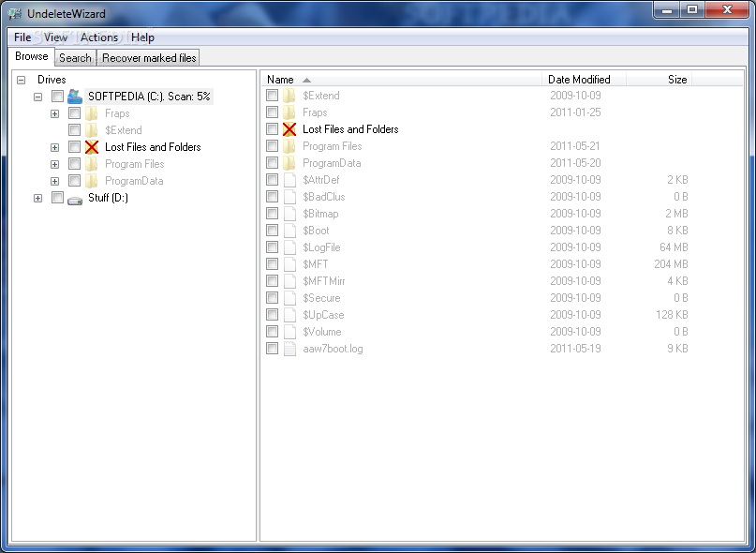Click the $Secure file icon
Screen dimensions: 756x553
pyautogui.click(x=289, y=298)
